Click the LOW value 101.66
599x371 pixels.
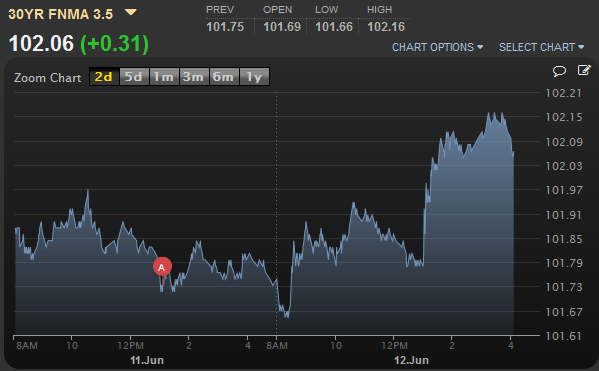pos(334,27)
